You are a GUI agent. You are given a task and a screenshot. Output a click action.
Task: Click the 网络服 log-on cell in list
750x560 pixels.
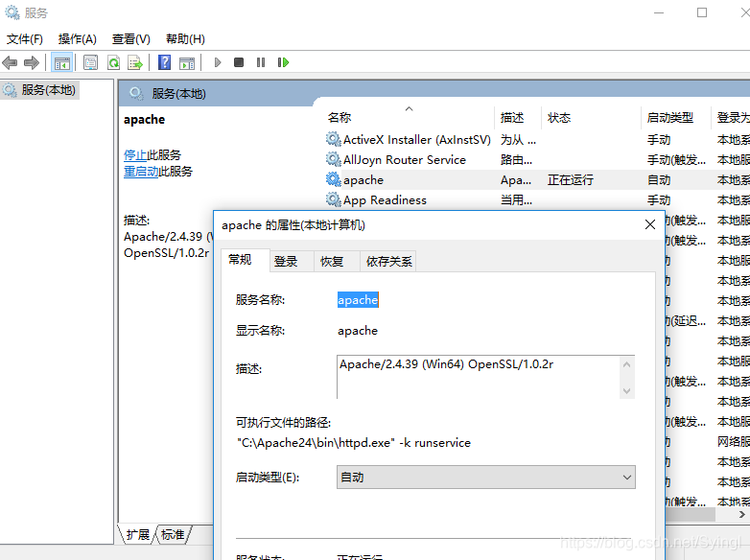734,441
